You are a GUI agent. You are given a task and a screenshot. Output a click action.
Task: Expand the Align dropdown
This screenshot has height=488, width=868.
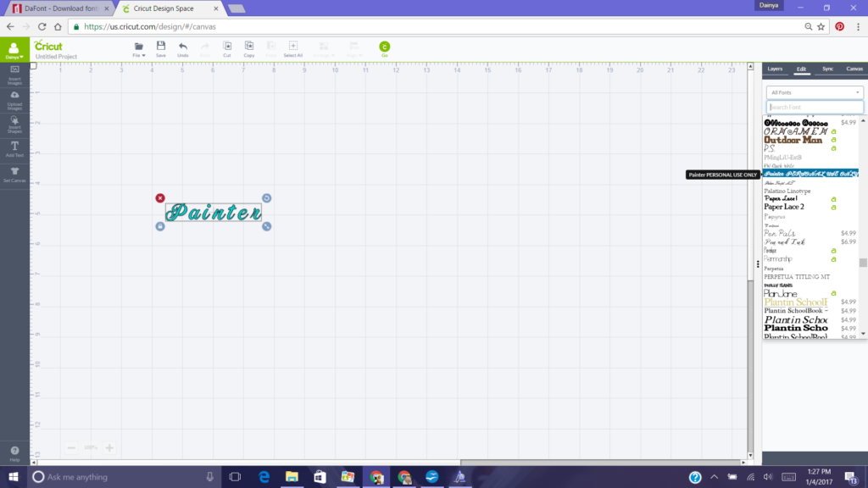(353, 48)
